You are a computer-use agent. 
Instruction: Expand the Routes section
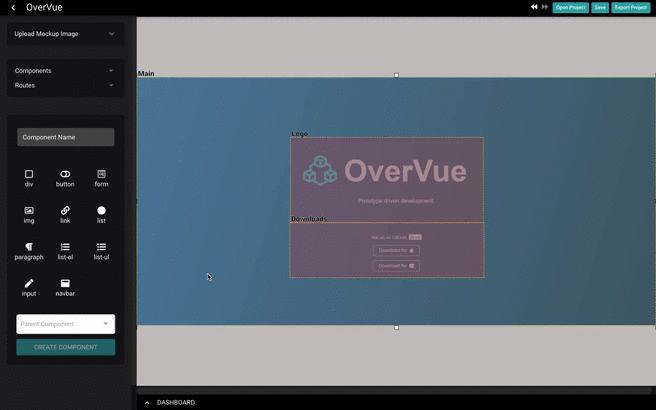click(64, 85)
